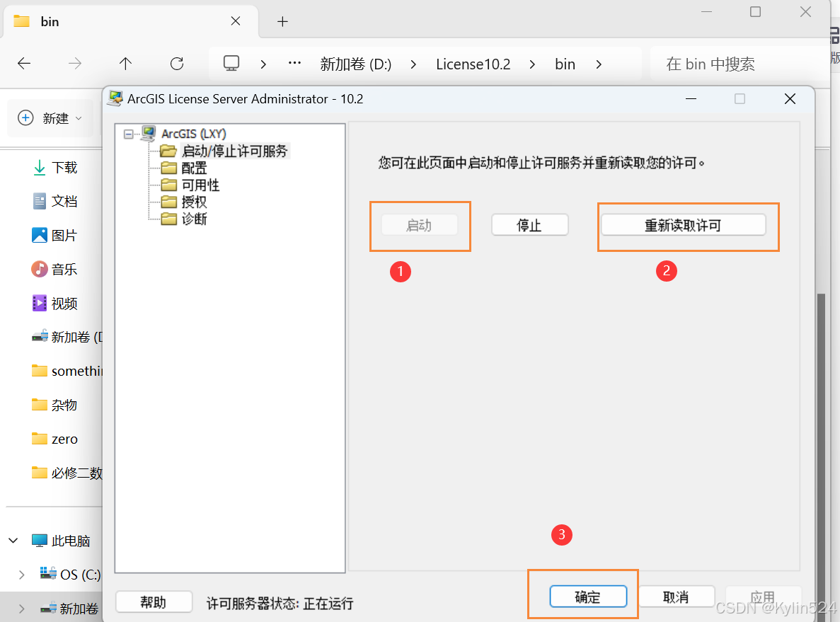Go up one folder level in Explorer

click(x=125, y=64)
